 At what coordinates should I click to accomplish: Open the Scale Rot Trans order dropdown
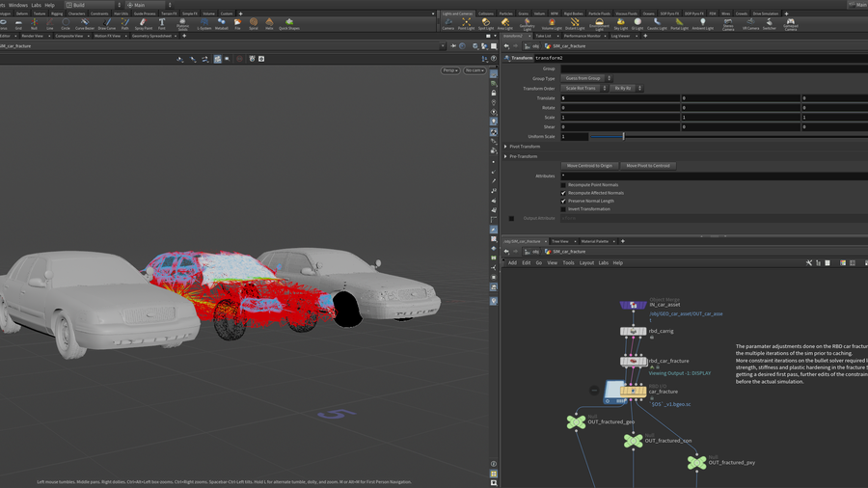pyautogui.click(x=583, y=89)
